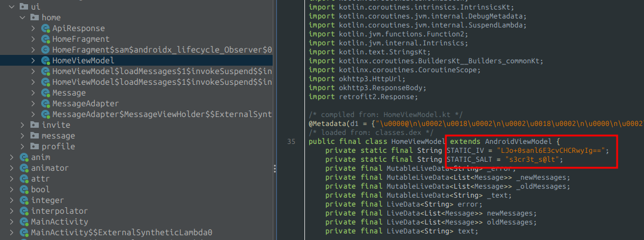
Task: Expand the attr class node
Action: click(11, 179)
